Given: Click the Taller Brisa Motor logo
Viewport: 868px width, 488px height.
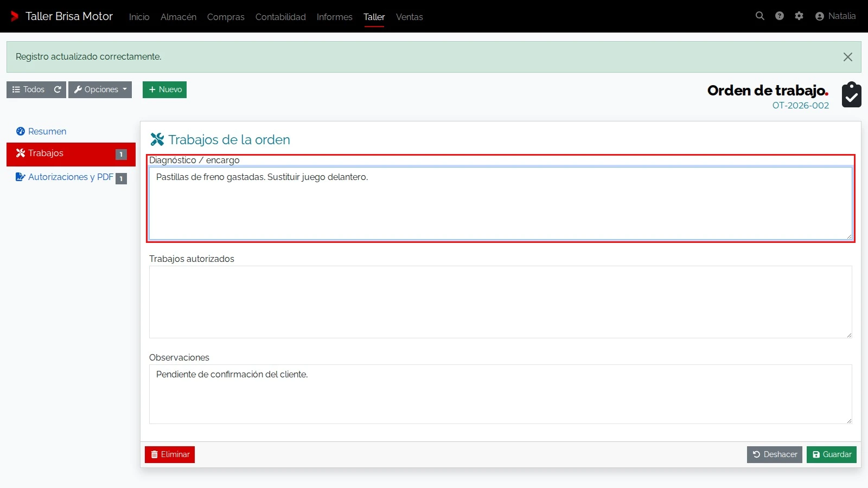Looking at the screenshot, I should click(x=61, y=16).
